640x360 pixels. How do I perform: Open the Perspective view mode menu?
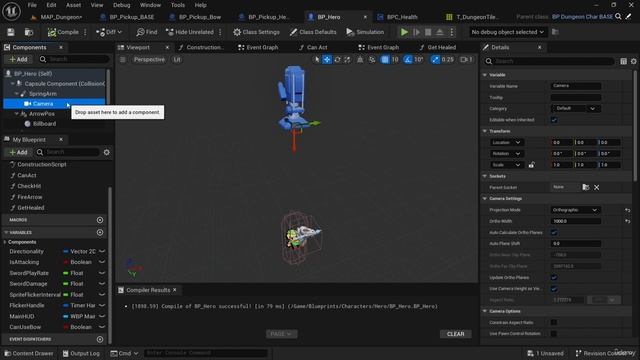tap(149, 60)
